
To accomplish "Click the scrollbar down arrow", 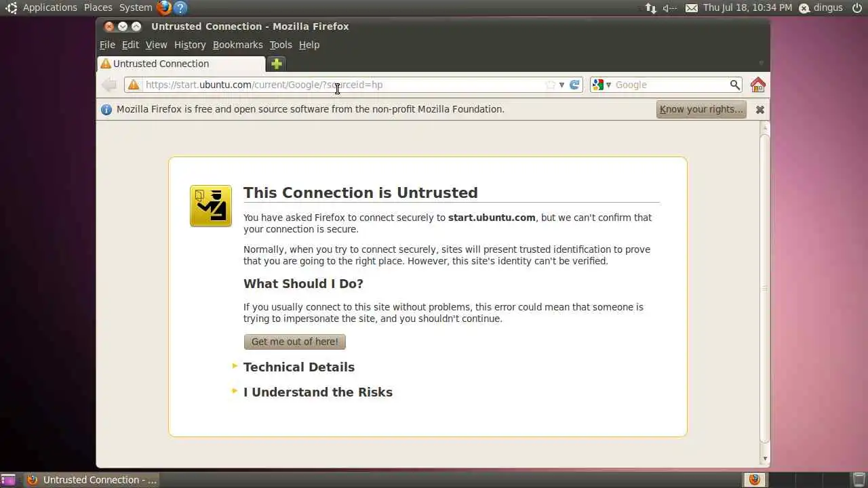I will pos(765,459).
